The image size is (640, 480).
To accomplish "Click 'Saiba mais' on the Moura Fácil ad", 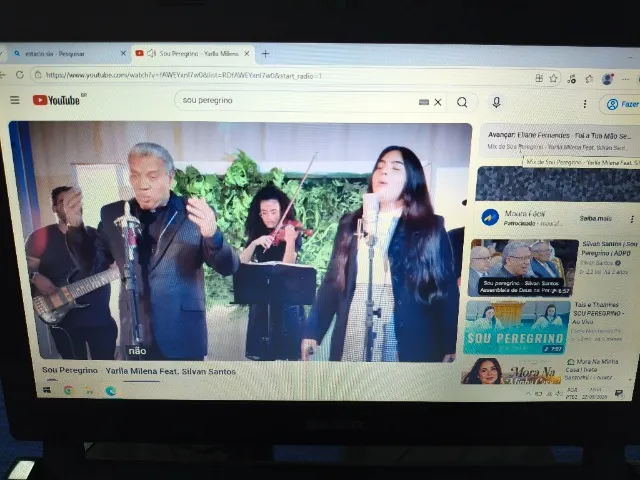I will tap(596, 218).
